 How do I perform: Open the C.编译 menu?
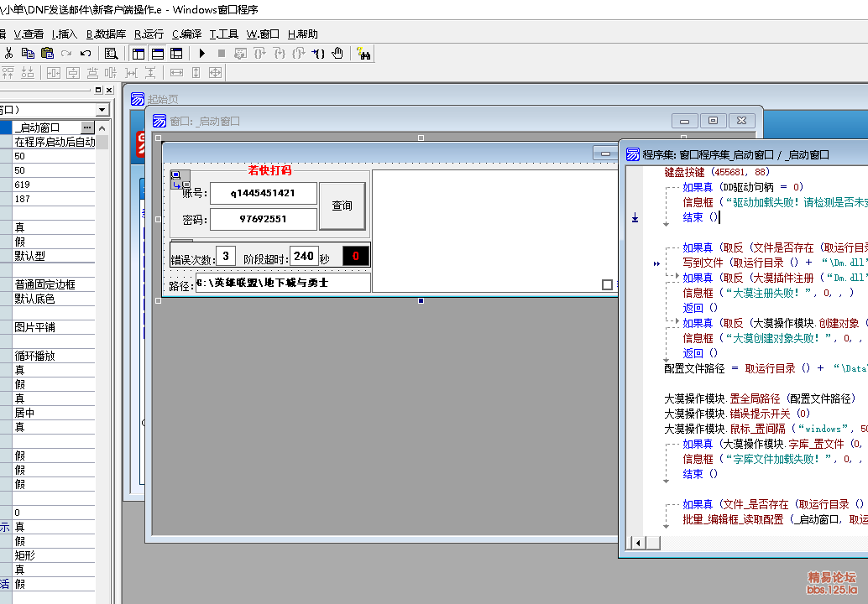tap(186, 34)
